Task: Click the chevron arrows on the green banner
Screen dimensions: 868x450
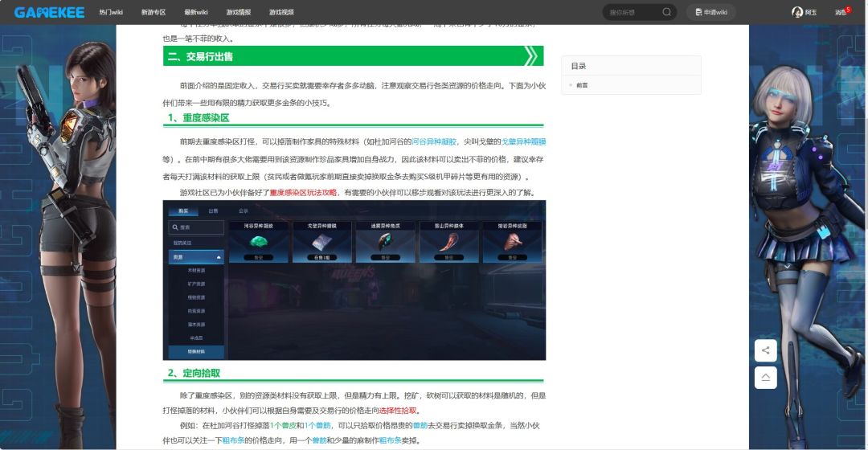Action: [x=530, y=56]
